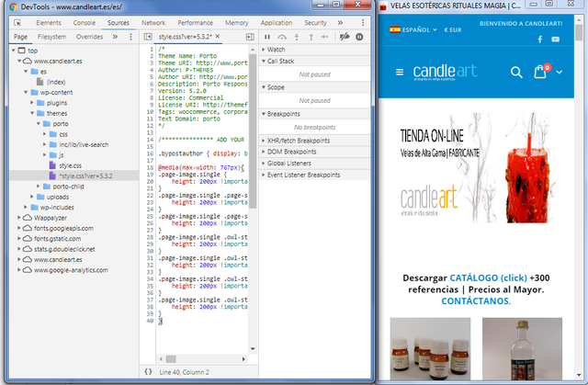The image size is (588, 385).
Task: Step out of current function
Action: point(311,37)
